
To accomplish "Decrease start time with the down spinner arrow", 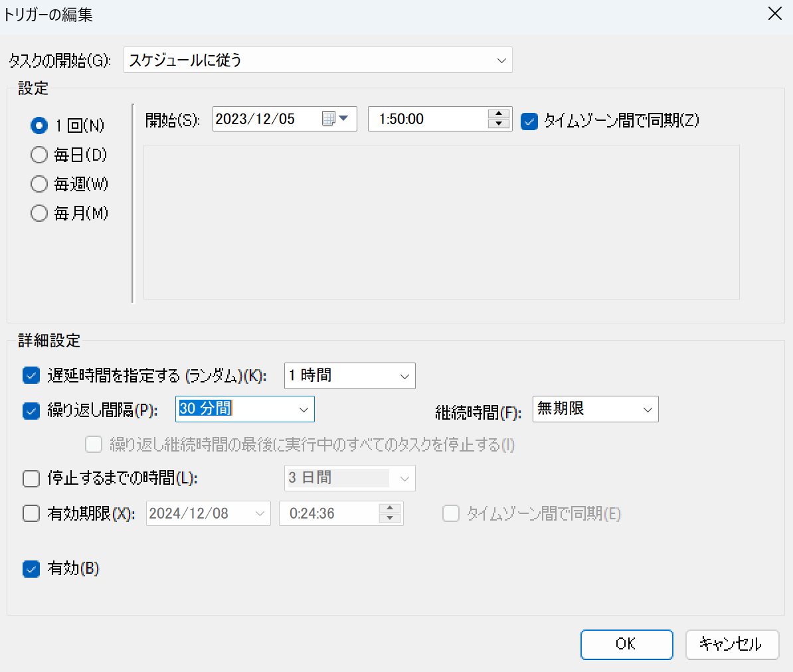I will 499,124.
